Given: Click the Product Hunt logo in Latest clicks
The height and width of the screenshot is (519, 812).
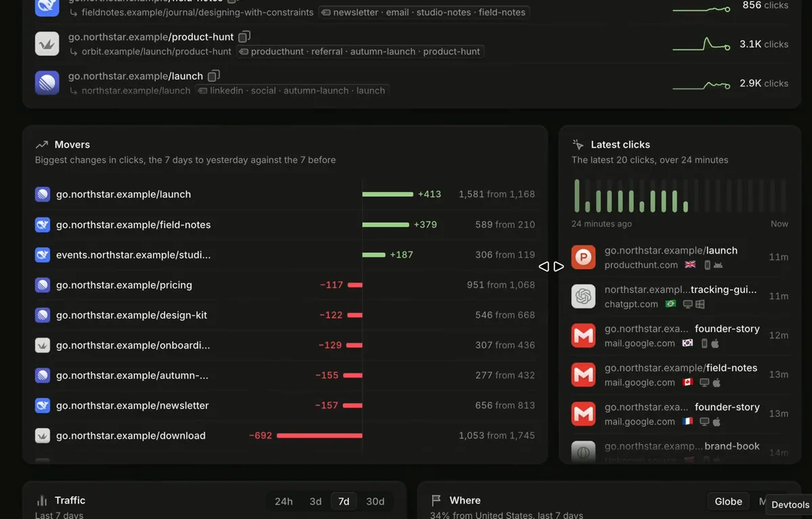Looking at the screenshot, I should pyautogui.click(x=583, y=257).
